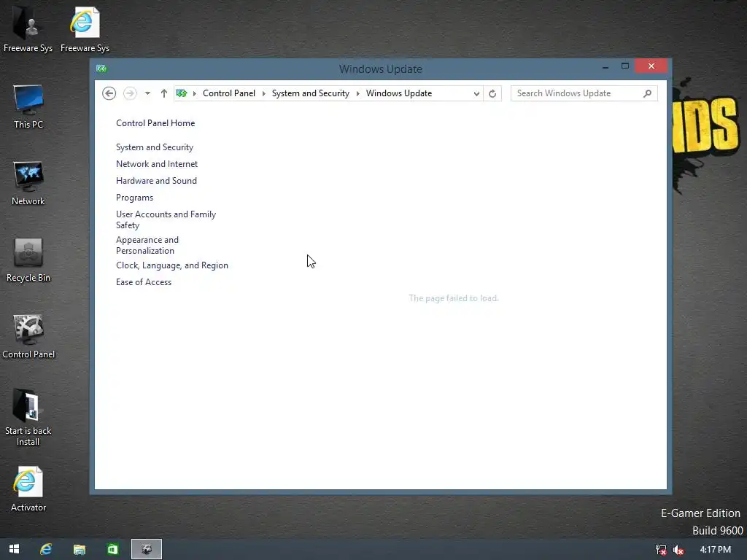Click the Forward arrow navigation button
This screenshot has width=747, height=560.
130,93
